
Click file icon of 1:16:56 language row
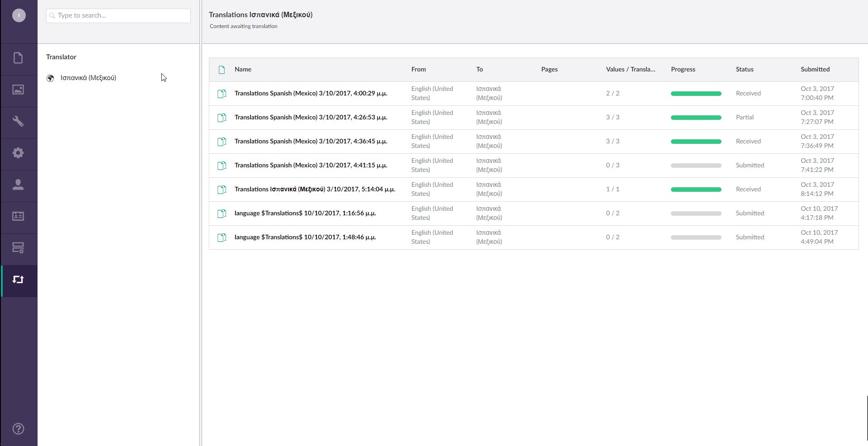222,214
